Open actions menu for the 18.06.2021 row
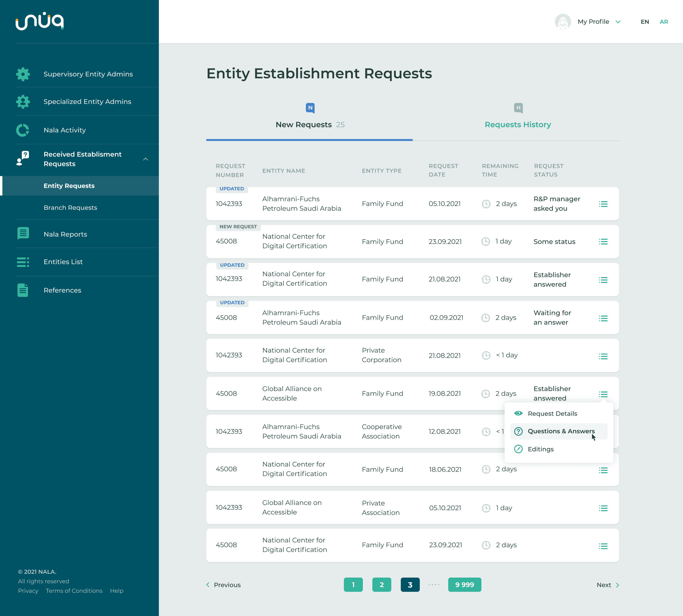 603,471
